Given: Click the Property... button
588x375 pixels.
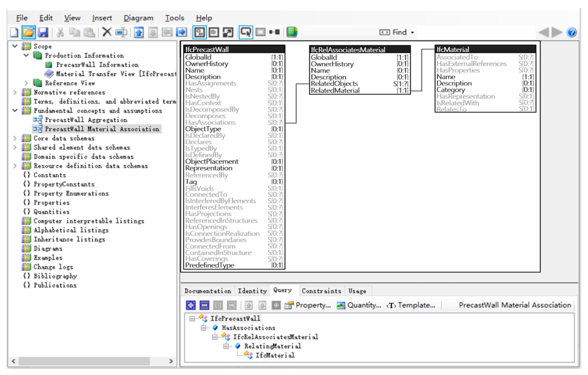Looking at the screenshot, I should click(x=308, y=305).
